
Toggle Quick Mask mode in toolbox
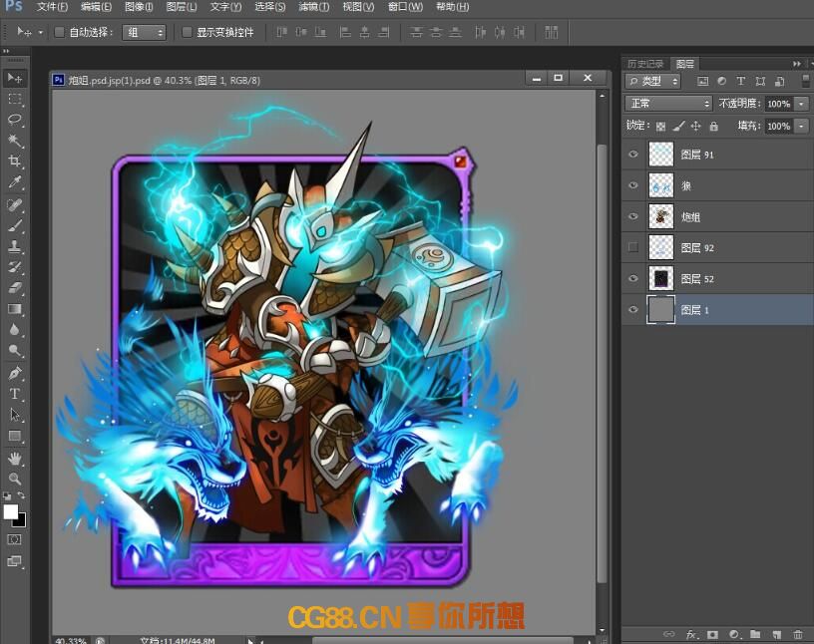14,540
